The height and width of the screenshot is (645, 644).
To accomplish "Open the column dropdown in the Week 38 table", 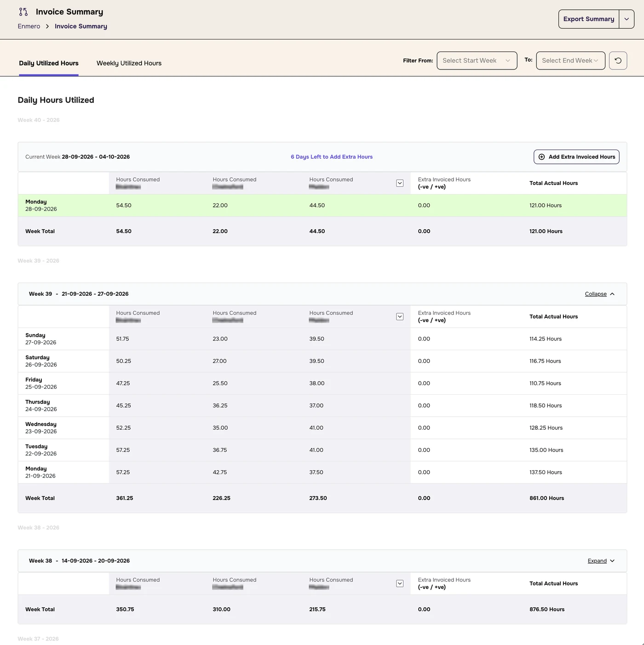I will (x=400, y=583).
